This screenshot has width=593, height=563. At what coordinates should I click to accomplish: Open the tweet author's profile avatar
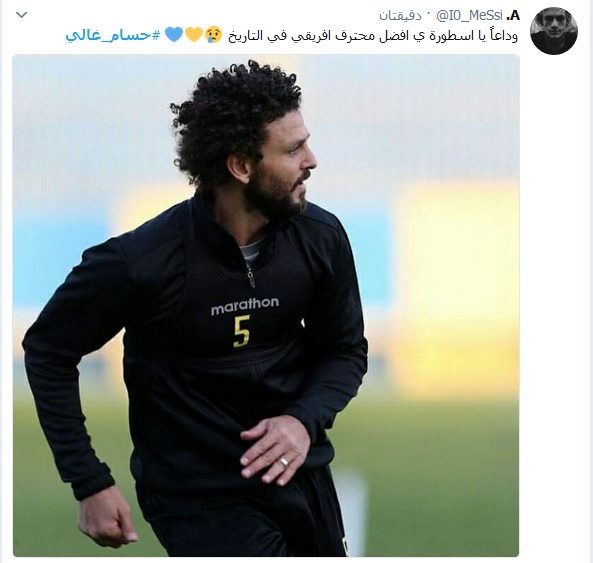pyautogui.click(x=554, y=31)
